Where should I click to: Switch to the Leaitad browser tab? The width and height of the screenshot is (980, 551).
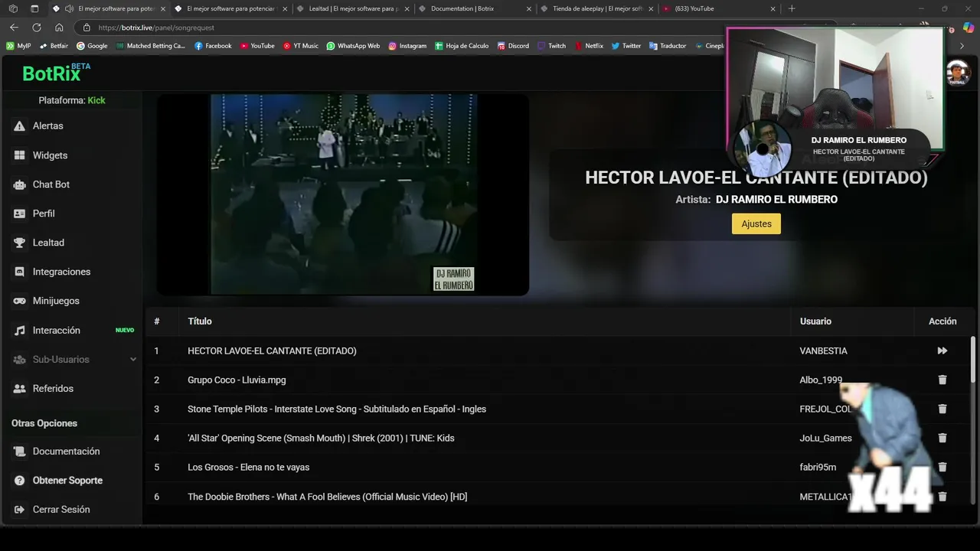coord(352,8)
